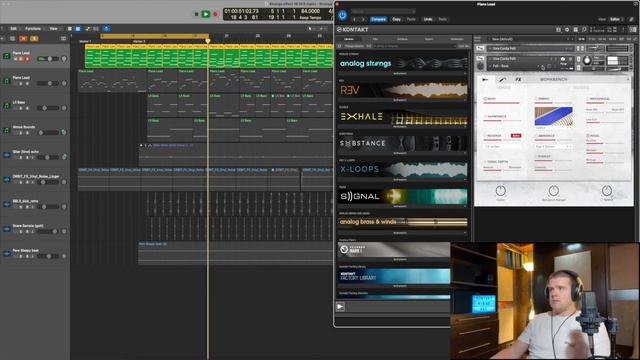The image size is (640, 360).
Task: Select the piano icon tab in instrument panel
Action: (x=485, y=79)
